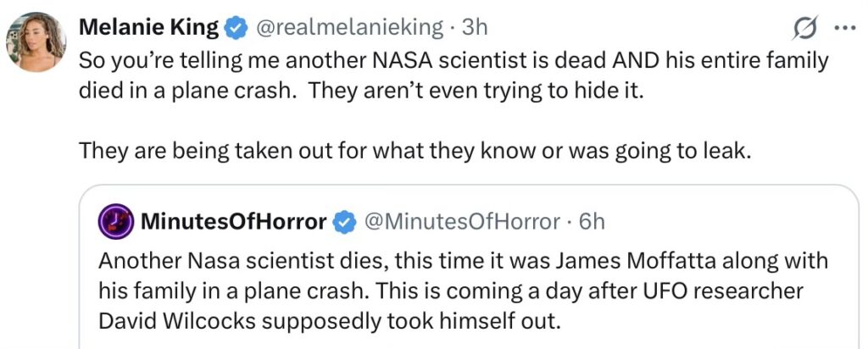The height and width of the screenshot is (349, 868).
Task: Click Melanie King's blue verified badge
Action: click(x=235, y=28)
